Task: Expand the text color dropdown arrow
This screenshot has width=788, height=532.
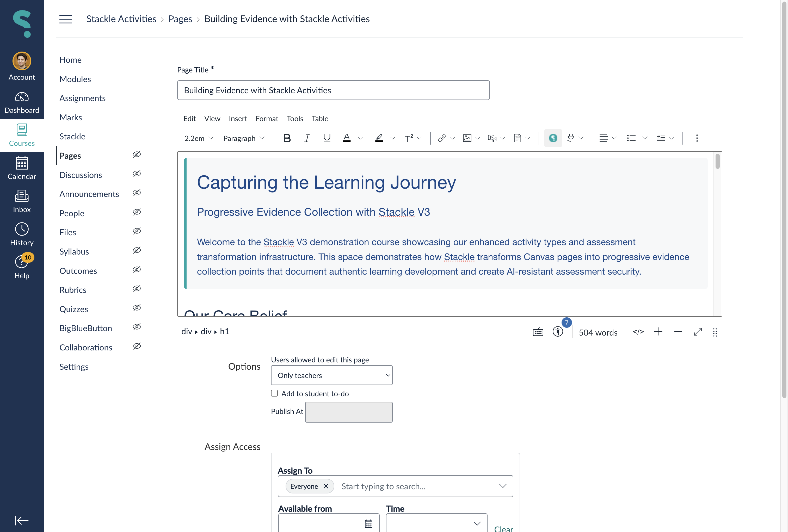Action: click(360, 138)
